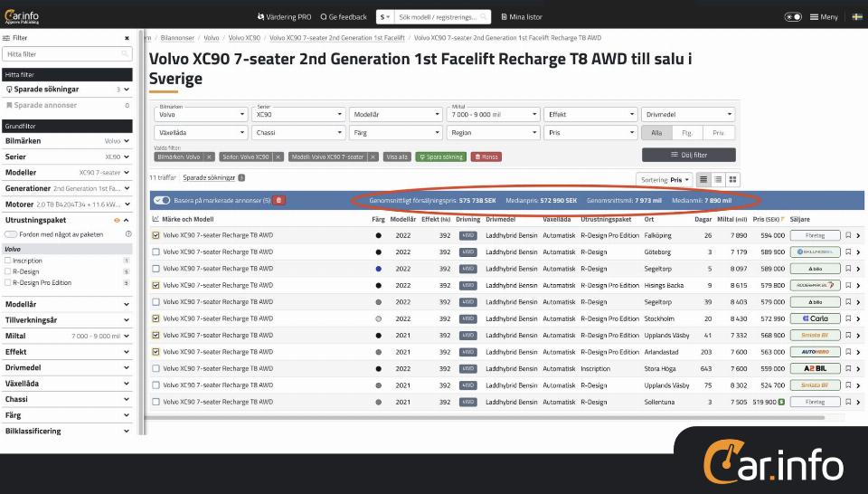
Task: Check the R-Design package checkbox
Action: (8, 271)
